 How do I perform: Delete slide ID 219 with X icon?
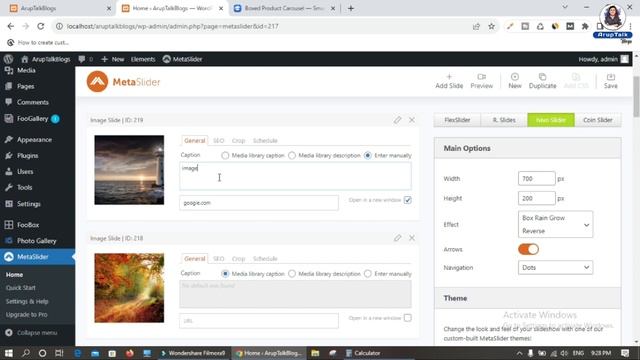[412, 120]
